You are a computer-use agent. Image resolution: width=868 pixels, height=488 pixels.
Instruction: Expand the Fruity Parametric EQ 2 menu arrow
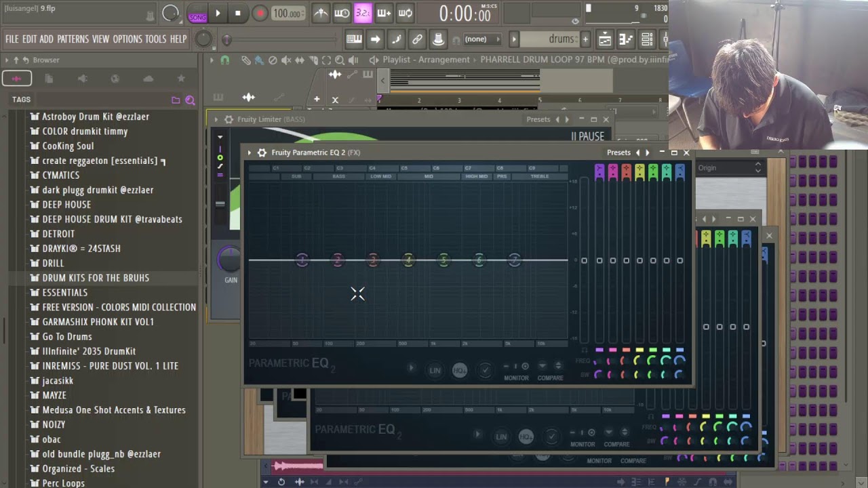coord(250,152)
